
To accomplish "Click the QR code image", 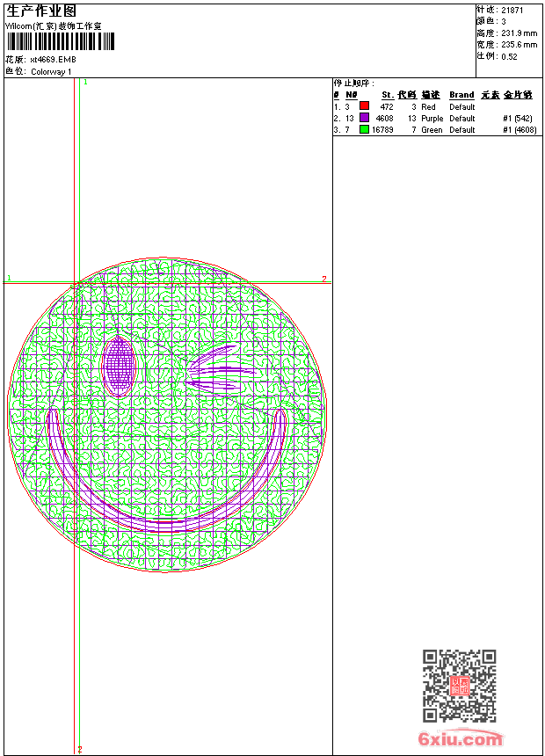I will pyautogui.click(x=459, y=686).
